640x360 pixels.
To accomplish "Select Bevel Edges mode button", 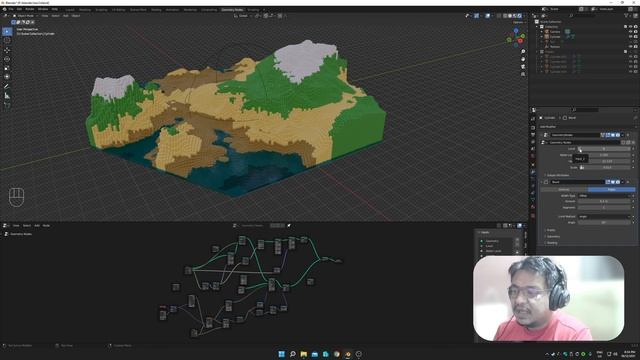I will [611, 189].
